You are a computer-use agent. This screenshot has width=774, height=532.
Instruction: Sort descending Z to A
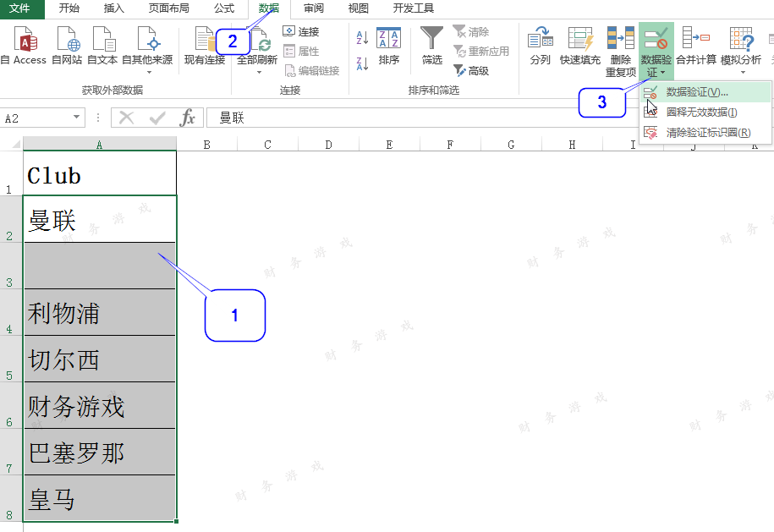click(x=362, y=63)
